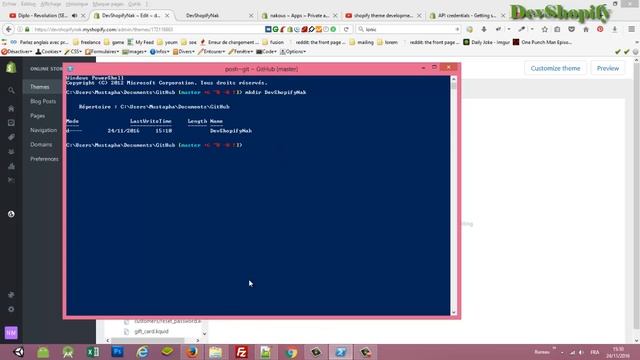Bookmark this page with the star icon
640x360 pixels.
pyautogui.click(x=544, y=29)
